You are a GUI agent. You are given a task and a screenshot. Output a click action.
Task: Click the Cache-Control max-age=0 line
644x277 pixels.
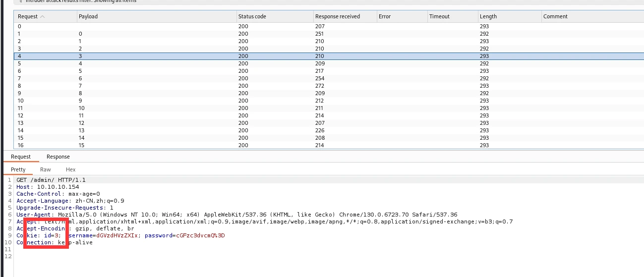point(58,194)
